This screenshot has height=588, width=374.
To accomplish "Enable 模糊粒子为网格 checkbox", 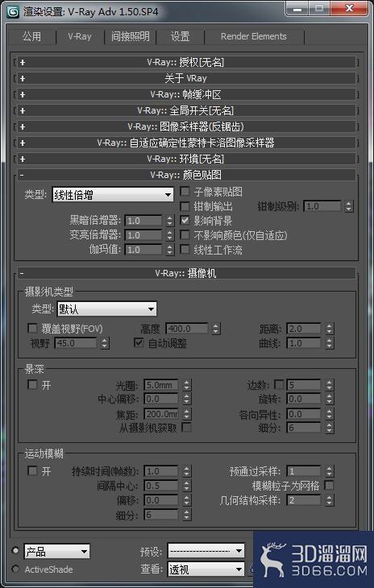I will tap(329, 485).
